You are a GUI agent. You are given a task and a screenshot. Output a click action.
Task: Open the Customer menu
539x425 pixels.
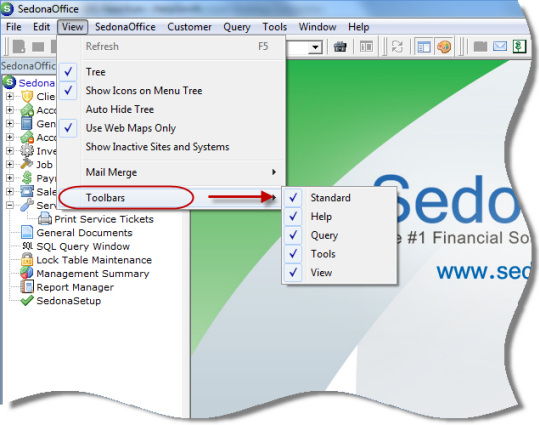tap(189, 27)
